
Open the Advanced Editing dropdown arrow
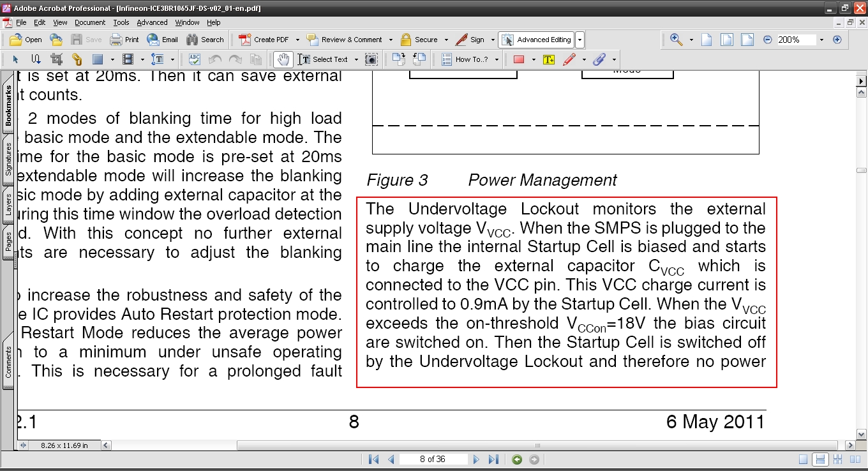coord(580,40)
